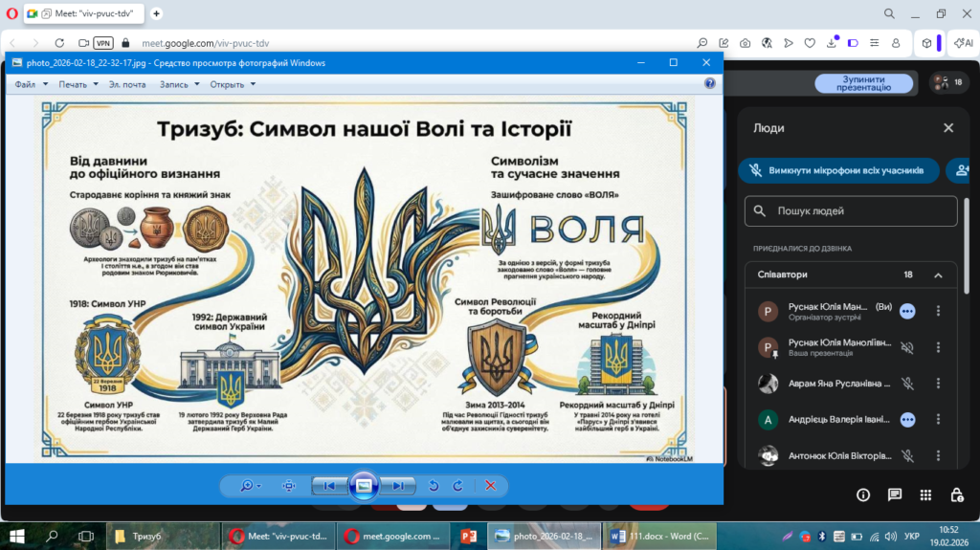Collapse the Співавтори participants section
Screen dimensions: 980x550
click(x=938, y=275)
